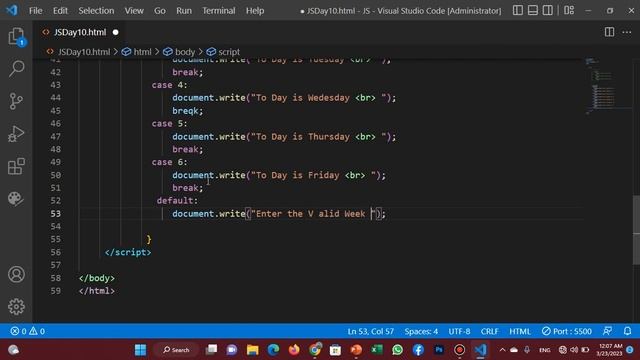Image resolution: width=640 pixels, height=360 pixels.
Task: Close the unsaved JSDay10.html tab dot
Action: (116, 32)
